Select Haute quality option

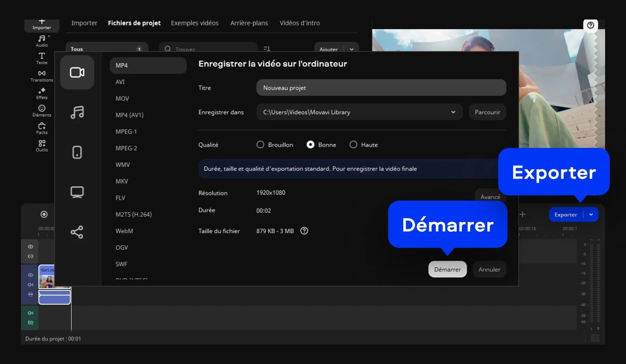coord(353,144)
